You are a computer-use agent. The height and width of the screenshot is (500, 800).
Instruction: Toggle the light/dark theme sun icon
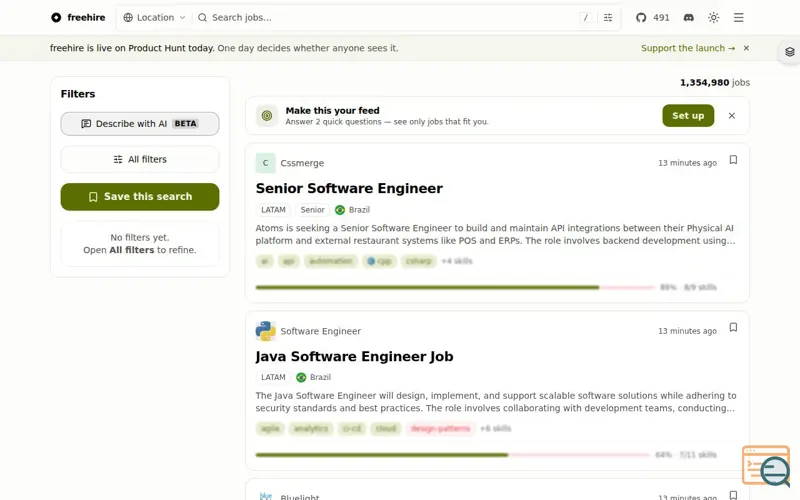click(x=713, y=17)
